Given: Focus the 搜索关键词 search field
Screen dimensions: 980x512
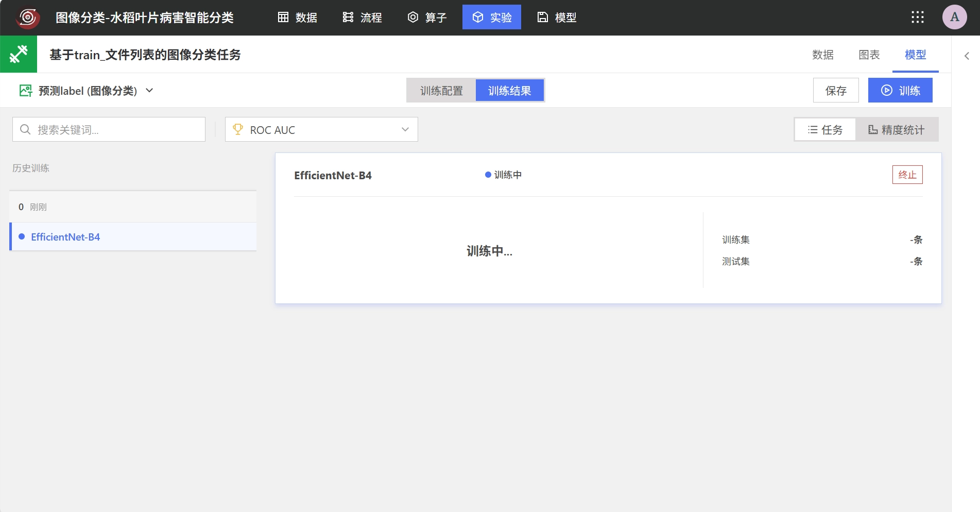Looking at the screenshot, I should [109, 129].
